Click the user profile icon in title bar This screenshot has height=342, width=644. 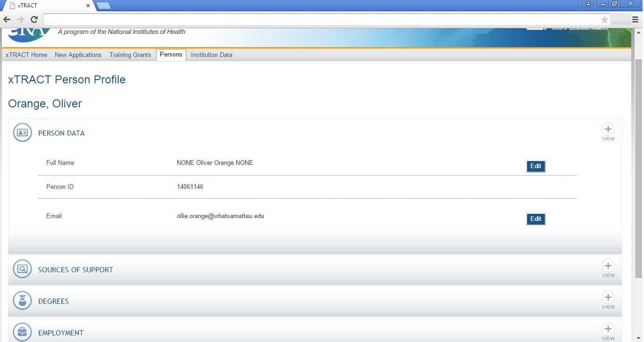(588, 4)
